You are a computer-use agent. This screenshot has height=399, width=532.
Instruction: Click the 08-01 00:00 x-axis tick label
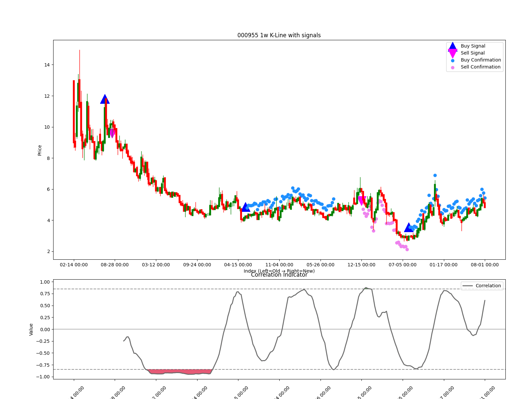[x=485, y=265]
